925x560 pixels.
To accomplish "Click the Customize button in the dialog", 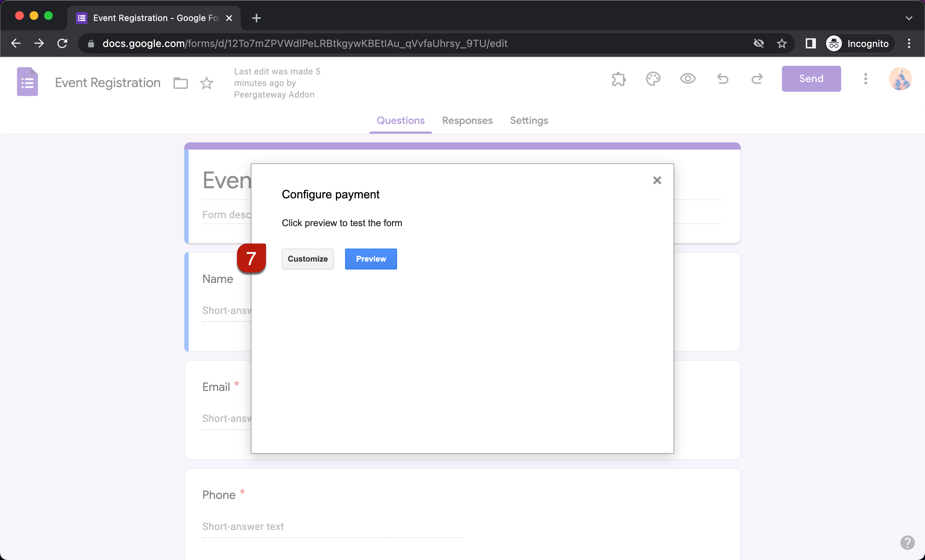I will click(x=307, y=259).
